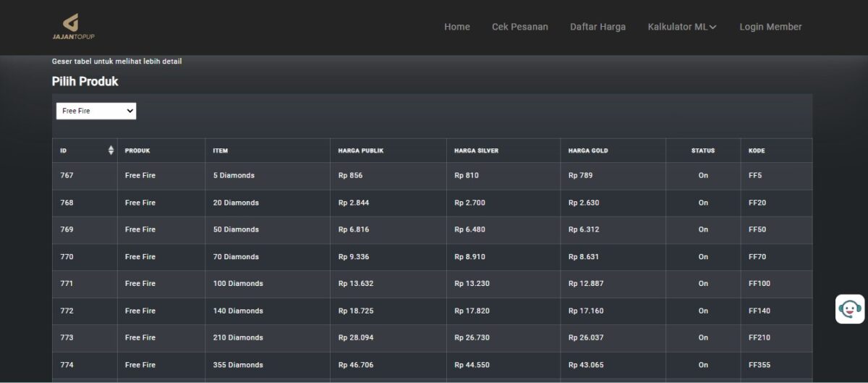Click the FF100 code cell

pyautogui.click(x=759, y=284)
